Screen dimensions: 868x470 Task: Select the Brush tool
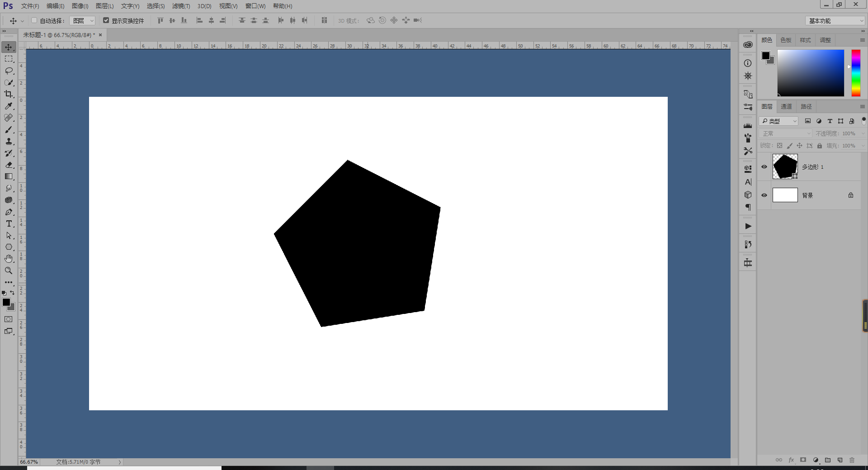9,129
